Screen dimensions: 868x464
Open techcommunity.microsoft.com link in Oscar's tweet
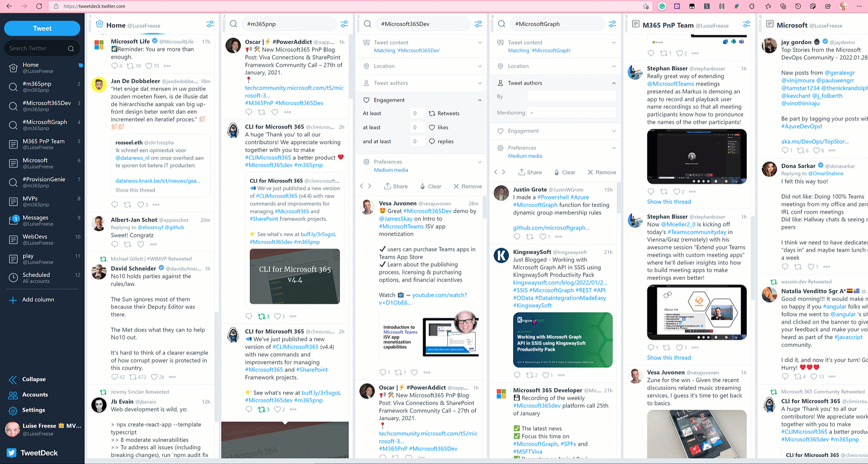(294, 92)
